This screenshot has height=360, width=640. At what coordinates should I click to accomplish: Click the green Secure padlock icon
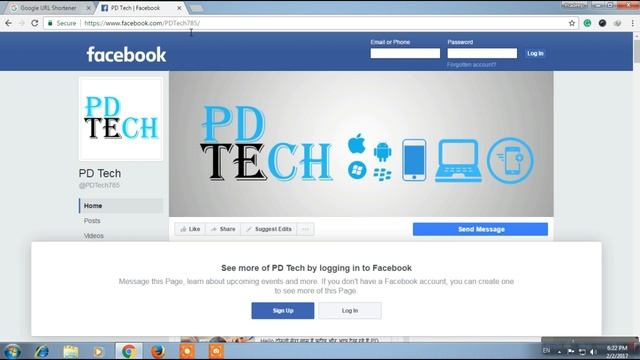50,23
